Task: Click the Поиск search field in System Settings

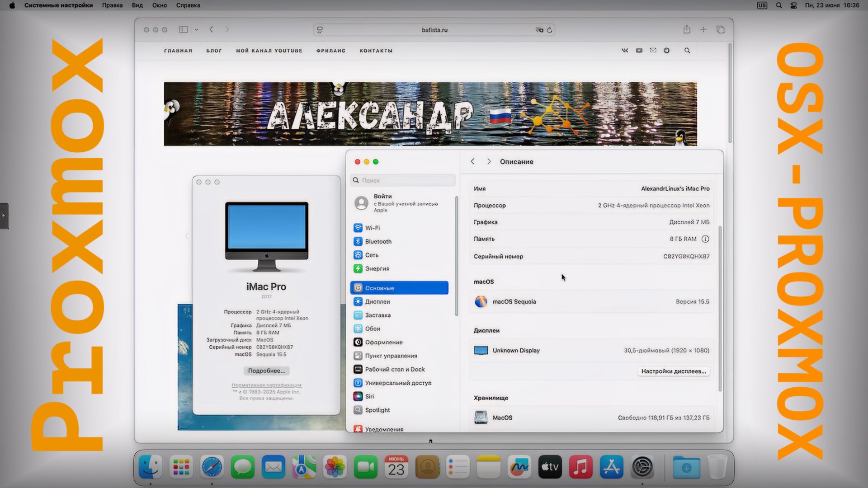Action: point(402,180)
